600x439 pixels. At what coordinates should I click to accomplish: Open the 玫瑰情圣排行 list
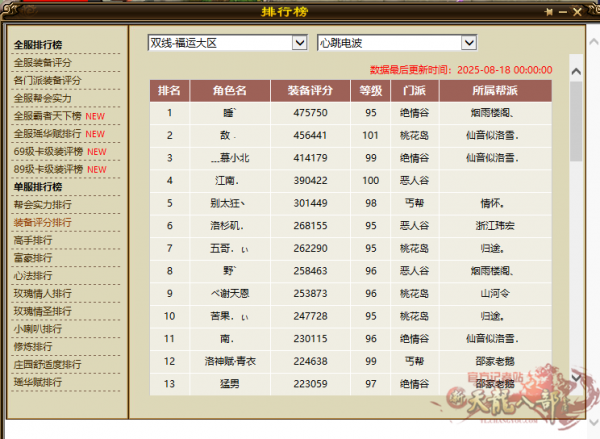click(43, 311)
